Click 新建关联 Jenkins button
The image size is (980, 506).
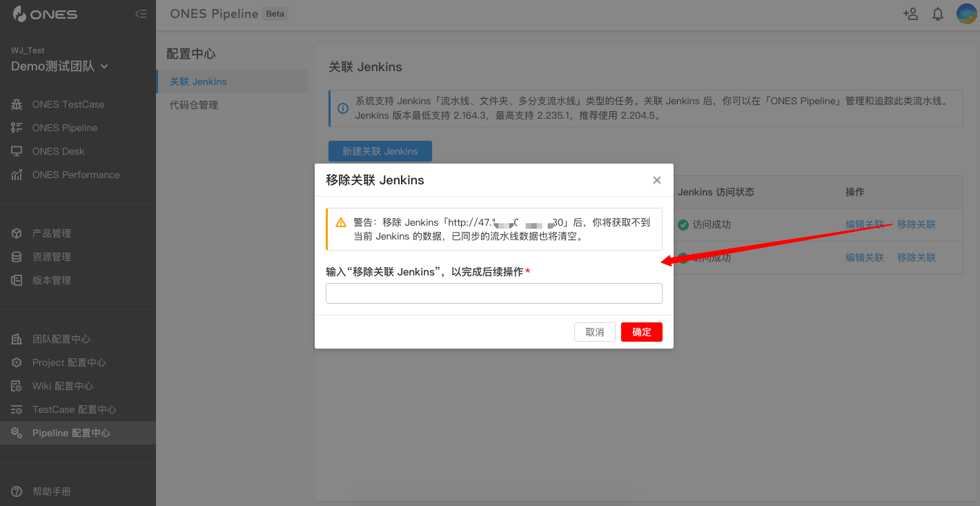click(380, 151)
